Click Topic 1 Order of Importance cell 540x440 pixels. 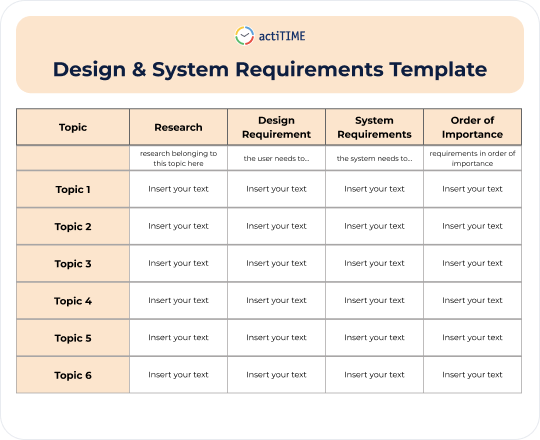tap(472, 189)
